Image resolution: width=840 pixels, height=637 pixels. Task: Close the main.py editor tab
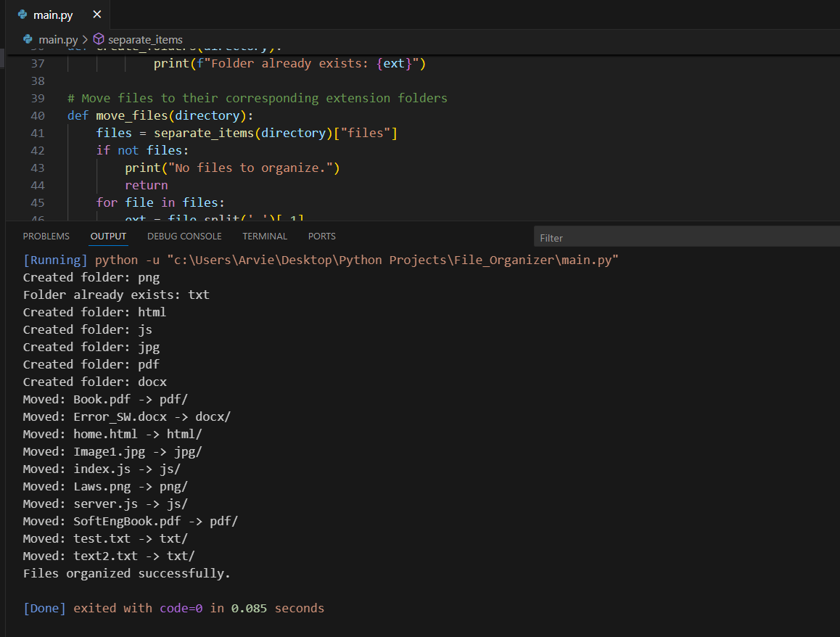click(97, 15)
